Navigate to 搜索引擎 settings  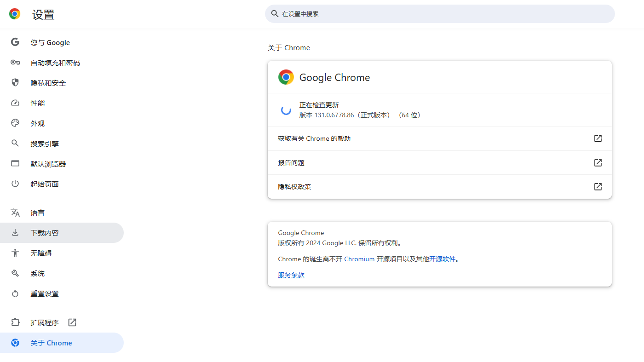[62, 144]
